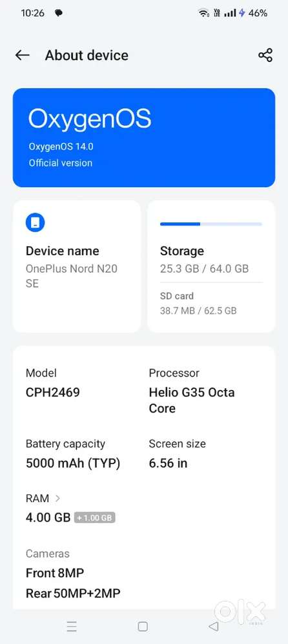Tap the Processor Helio G35 entry
The height and width of the screenshot is (644, 288).
192,391
